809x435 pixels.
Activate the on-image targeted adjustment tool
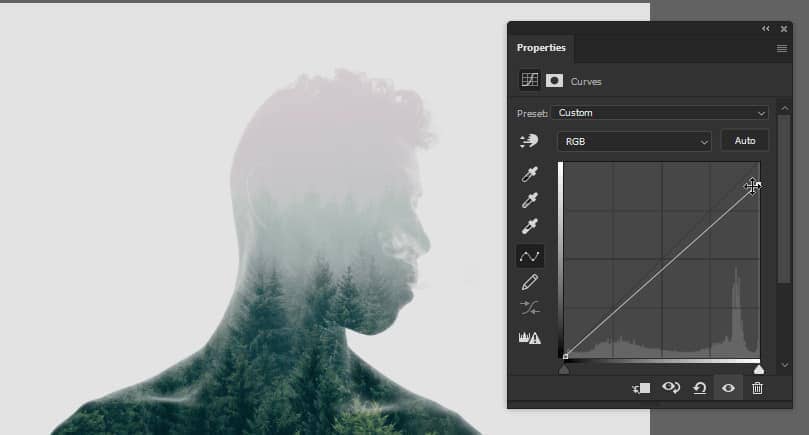point(529,141)
